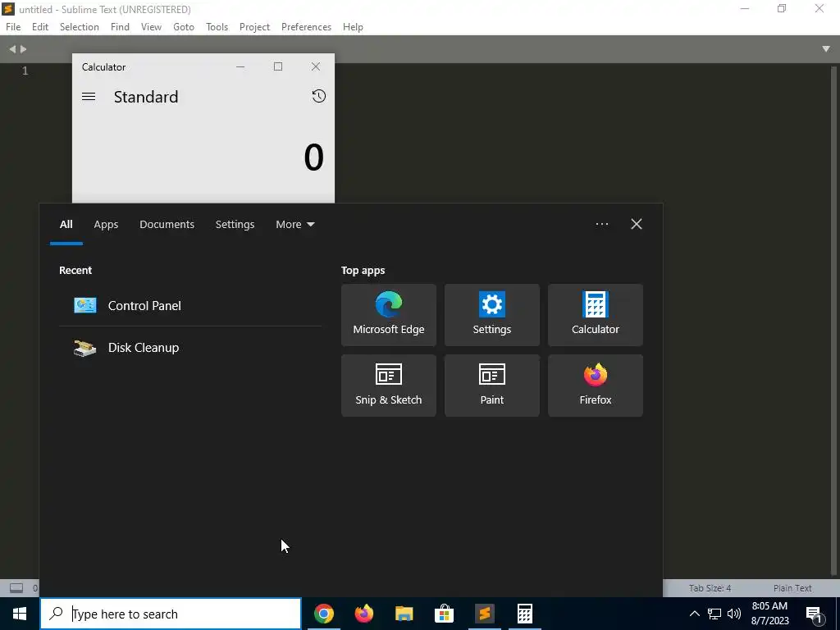Open Snip & Sketch tile

coord(388,386)
